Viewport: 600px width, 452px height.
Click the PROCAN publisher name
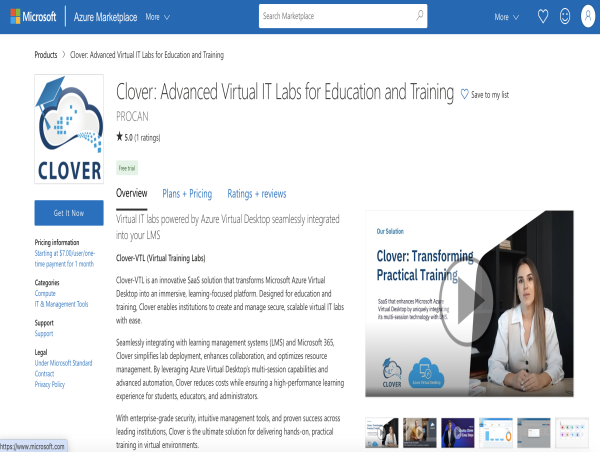(132, 116)
